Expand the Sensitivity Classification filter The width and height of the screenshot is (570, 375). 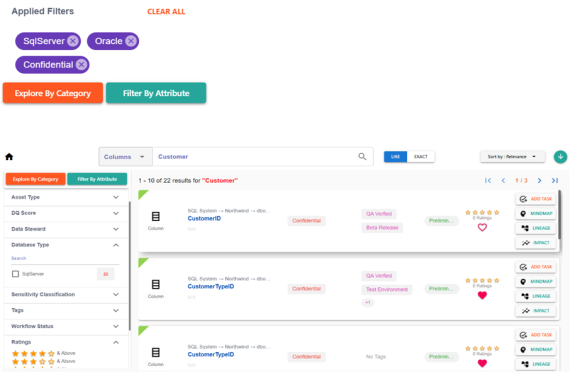(65, 294)
